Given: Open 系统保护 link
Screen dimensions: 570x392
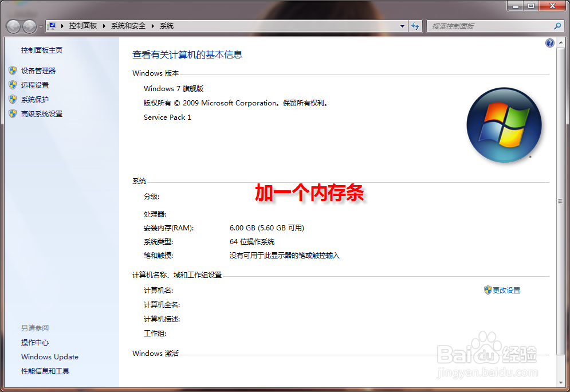Looking at the screenshot, I should point(35,99).
